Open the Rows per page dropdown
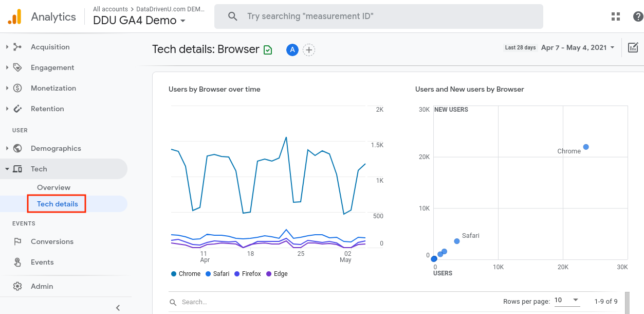The image size is (644, 314). point(567,301)
